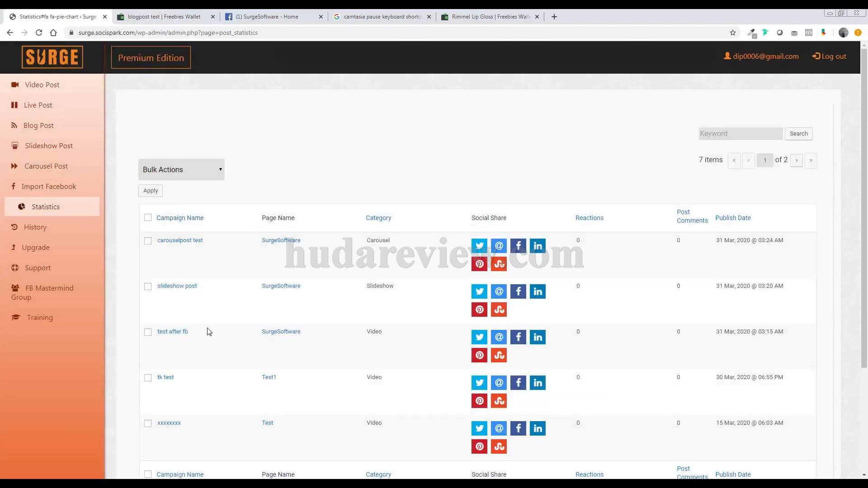Click the Import Facebook sidebar icon

(x=14, y=186)
